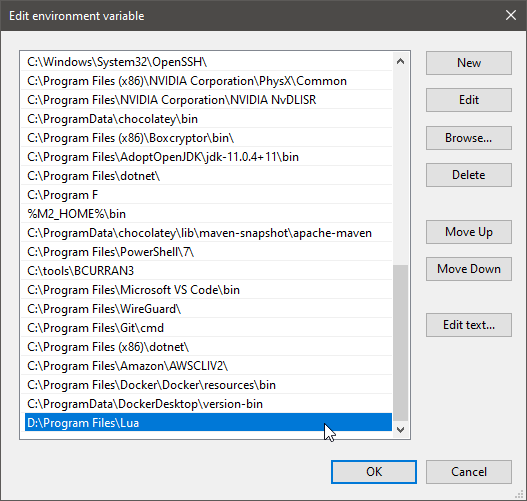Delete the selected path entry

[x=469, y=175]
